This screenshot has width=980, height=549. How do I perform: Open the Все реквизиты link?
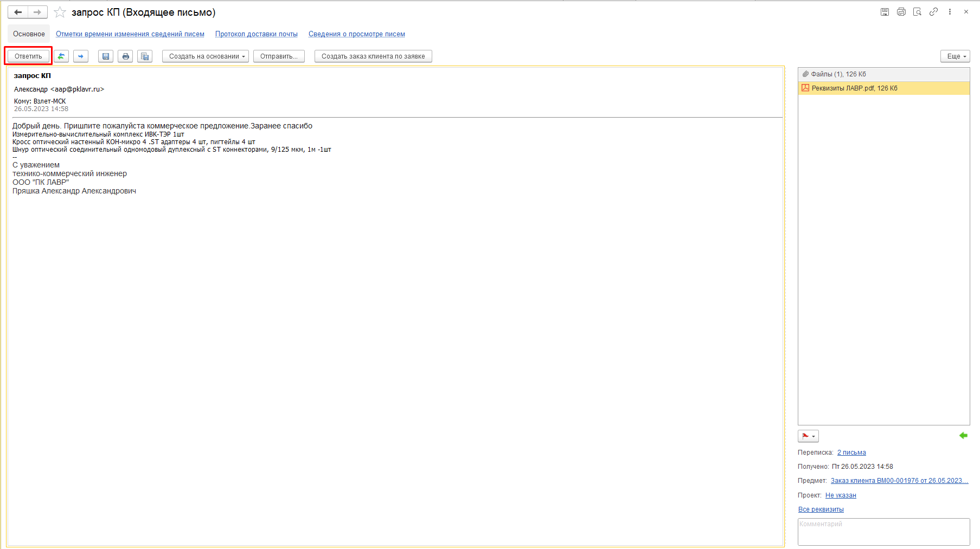821,509
